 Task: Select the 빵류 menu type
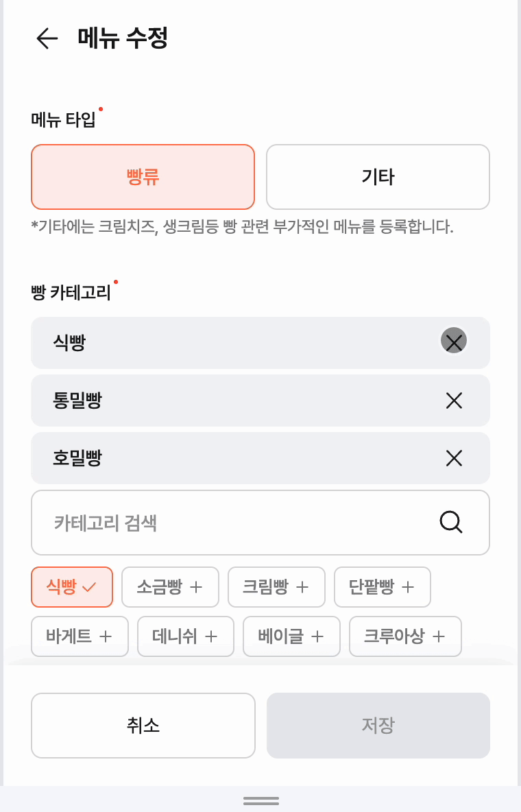(143, 177)
